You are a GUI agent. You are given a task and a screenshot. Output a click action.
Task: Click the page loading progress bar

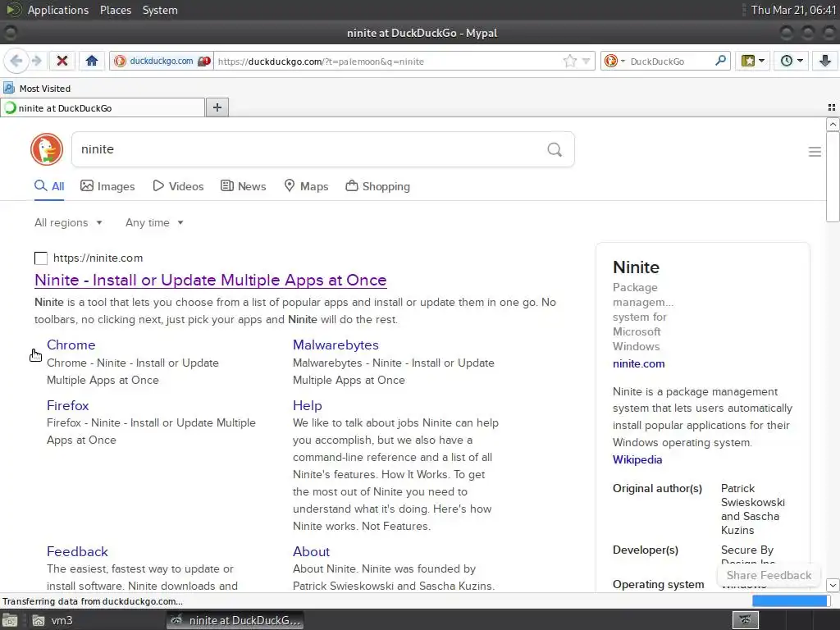click(x=791, y=601)
